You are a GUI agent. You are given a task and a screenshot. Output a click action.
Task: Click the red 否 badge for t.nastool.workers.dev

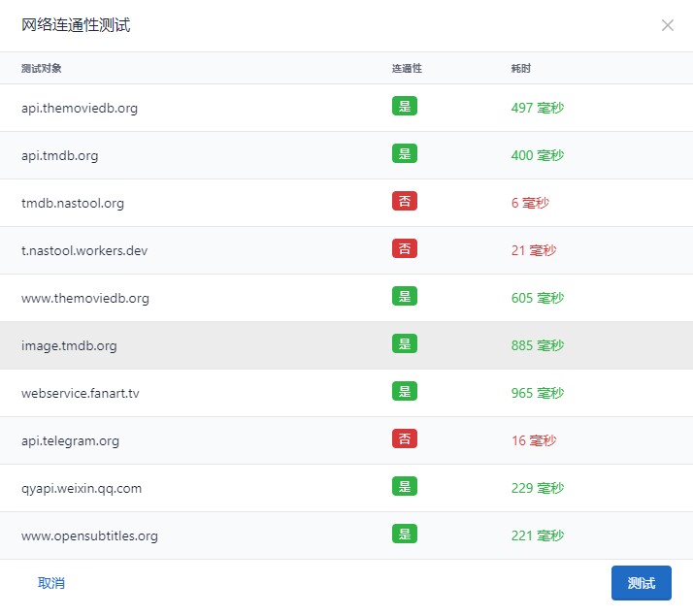(x=405, y=248)
